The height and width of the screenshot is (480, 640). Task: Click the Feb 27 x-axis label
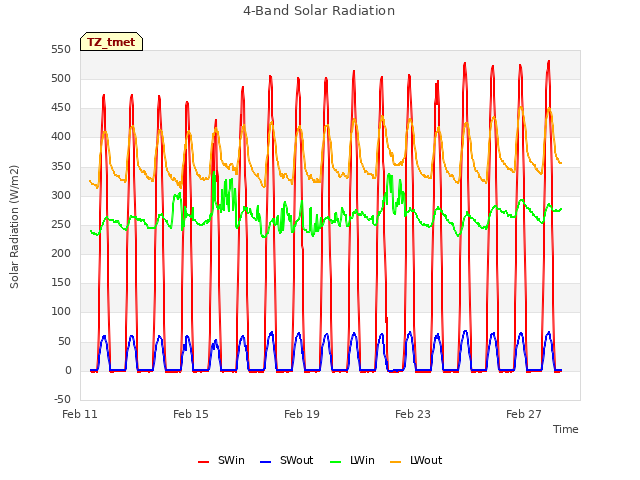[524, 414]
